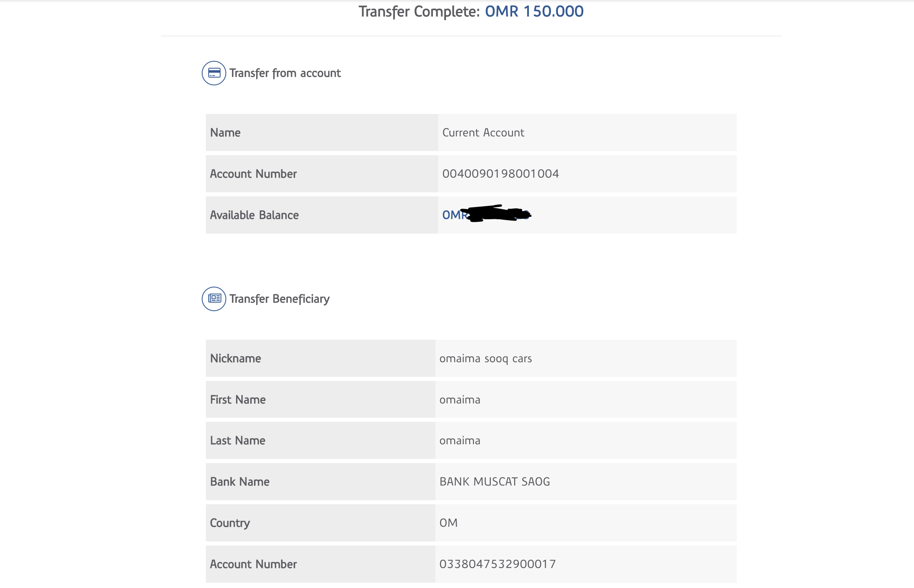Click the Current Account name value
Image resolution: width=914 pixels, height=588 pixels.
483,133
